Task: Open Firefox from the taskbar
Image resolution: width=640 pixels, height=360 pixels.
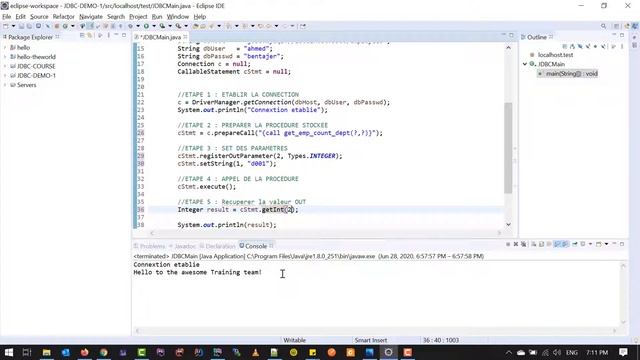Action: click(84, 352)
